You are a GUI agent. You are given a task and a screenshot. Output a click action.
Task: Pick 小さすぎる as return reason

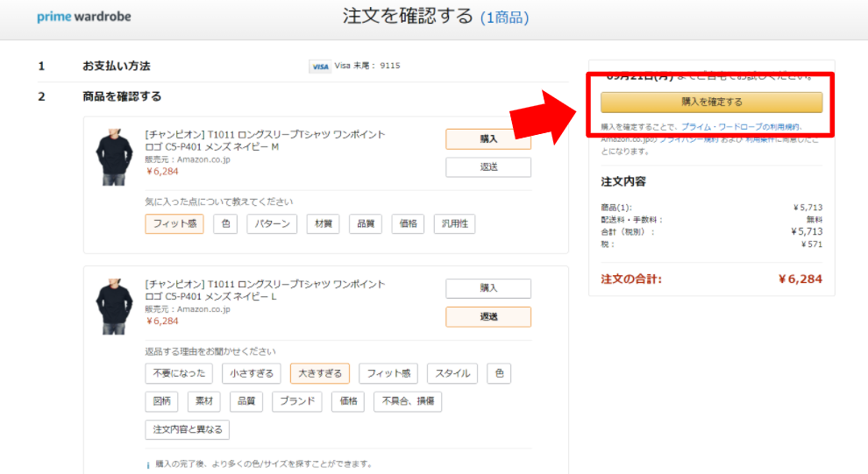(252, 373)
